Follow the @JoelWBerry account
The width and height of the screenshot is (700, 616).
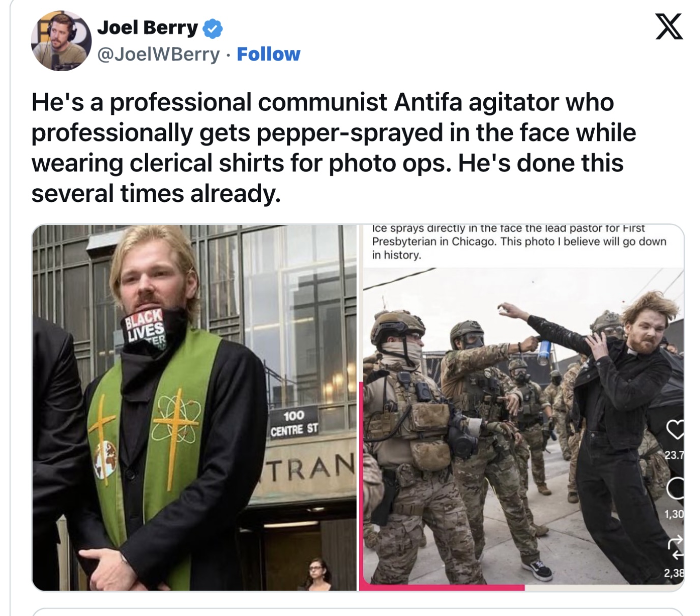pos(269,54)
